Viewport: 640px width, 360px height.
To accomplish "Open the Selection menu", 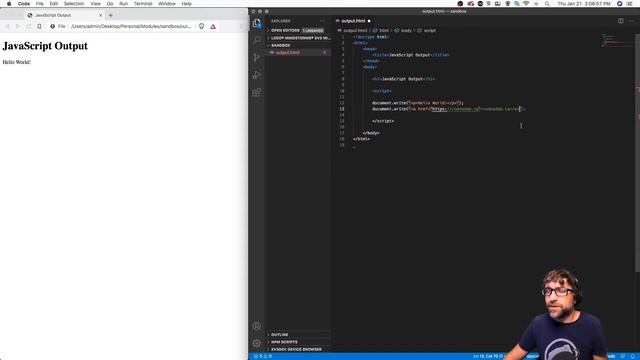I will tap(74, 4).
